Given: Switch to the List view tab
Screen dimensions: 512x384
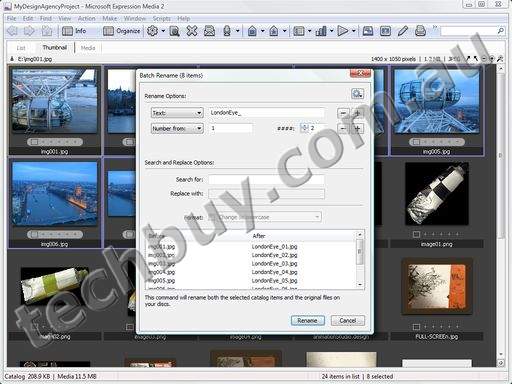Looking at the screenshot, I should pyautogui.click(x=21, y=48).
